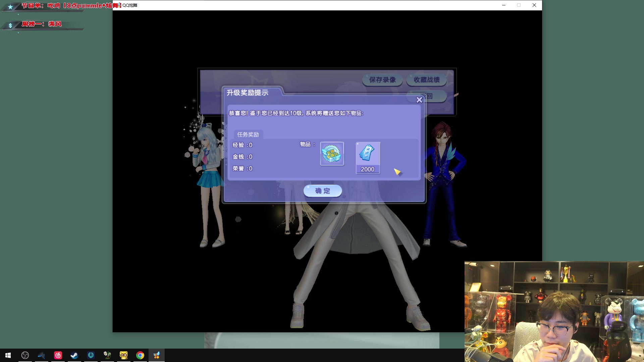Open Windows Start menu

click(8, 355)
